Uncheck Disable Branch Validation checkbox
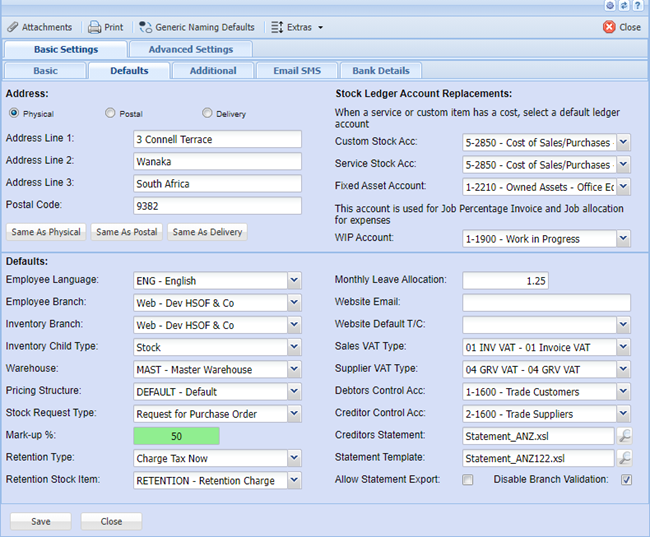The width and height of the screenshot is (650, 537). coord(626,480)
